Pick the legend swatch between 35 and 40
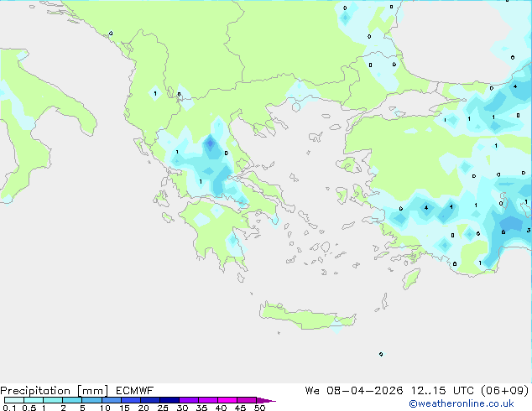Screen dimensions: 532x411 click(208, 400)
